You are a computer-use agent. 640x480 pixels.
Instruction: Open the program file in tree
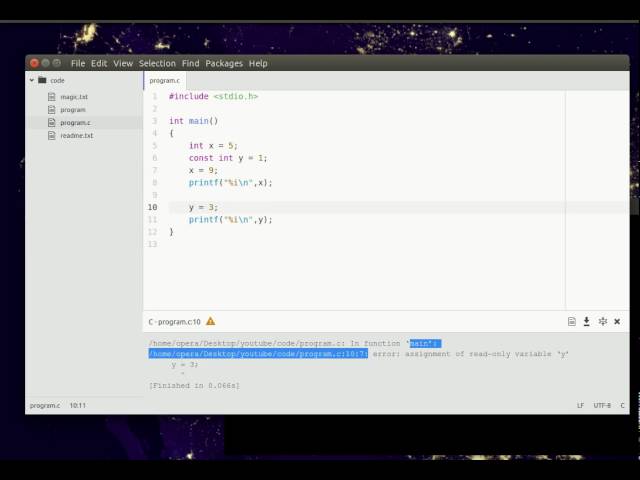(73, 110)
